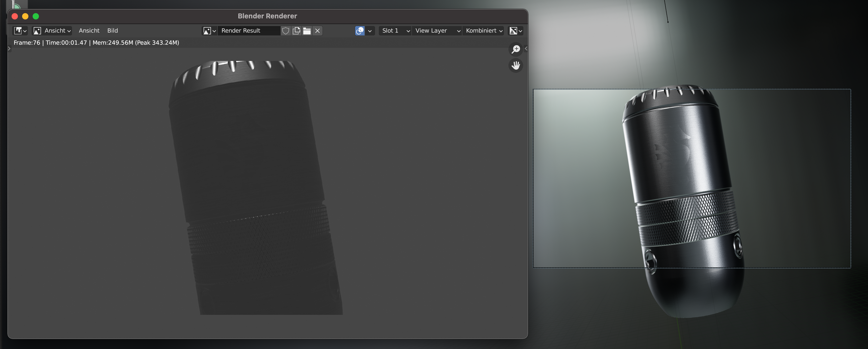
Task: Browse linked images with image icon
Action: coord(209,31)
